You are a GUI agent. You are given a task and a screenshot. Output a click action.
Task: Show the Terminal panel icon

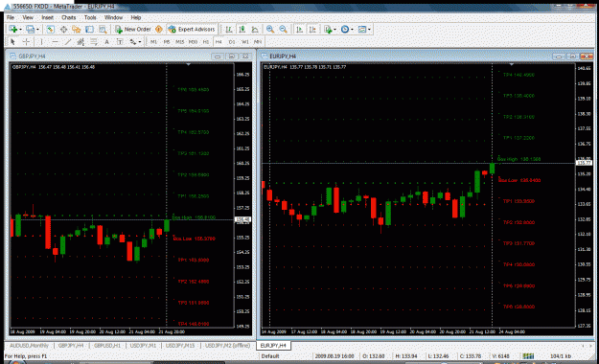[x=89, y=30]
